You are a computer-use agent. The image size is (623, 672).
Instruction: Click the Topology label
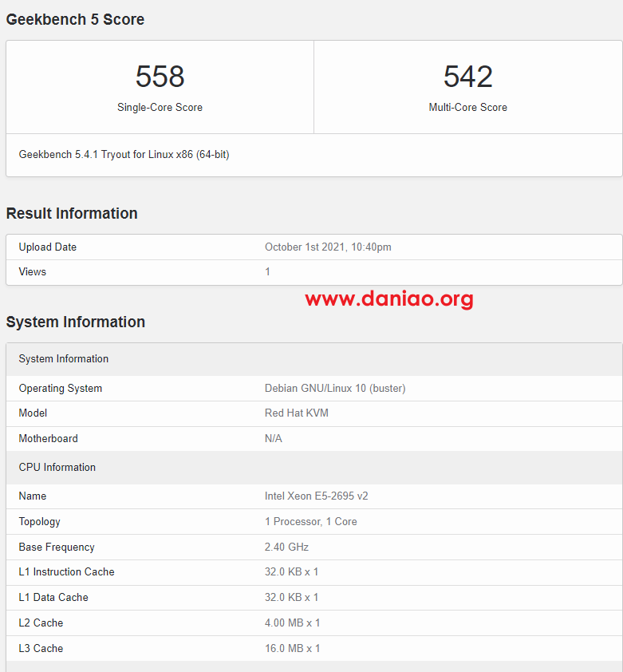[39, 522]
